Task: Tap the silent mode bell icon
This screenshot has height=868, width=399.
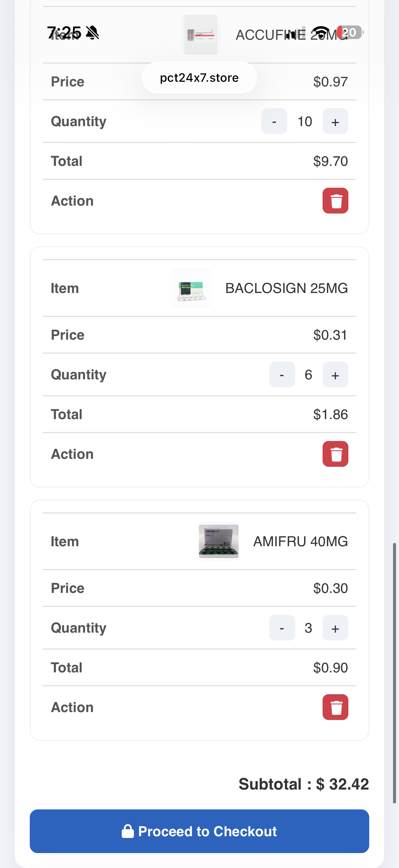Action: coord(92,33)
